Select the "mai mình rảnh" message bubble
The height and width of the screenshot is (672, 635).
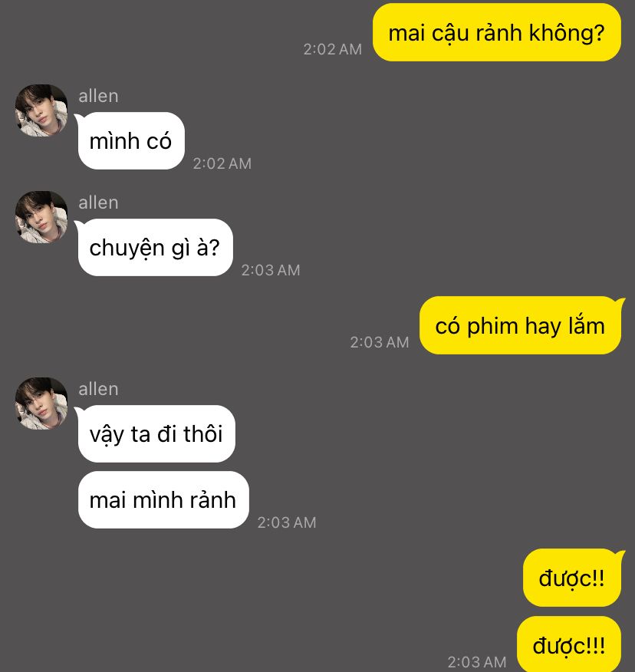(163, 499)
